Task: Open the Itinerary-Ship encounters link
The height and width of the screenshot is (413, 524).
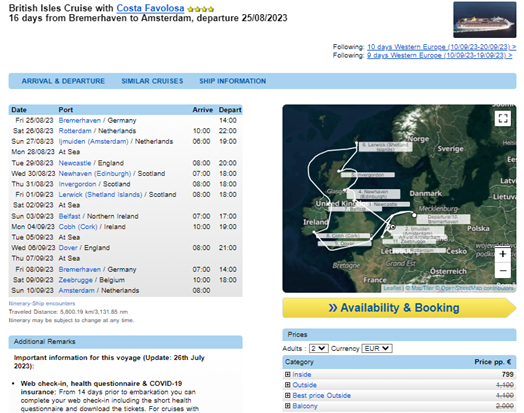Action: tap(42, 303)
